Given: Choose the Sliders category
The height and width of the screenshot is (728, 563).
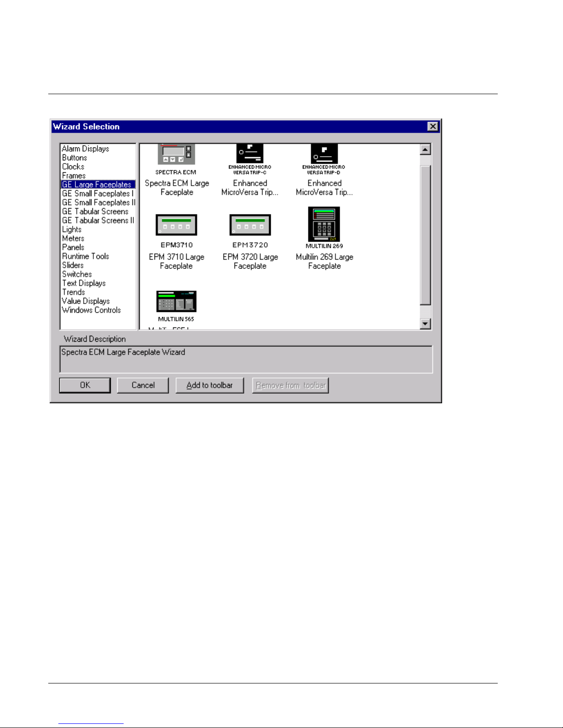Looking at the screenshot, I should [x=73, y=265].
